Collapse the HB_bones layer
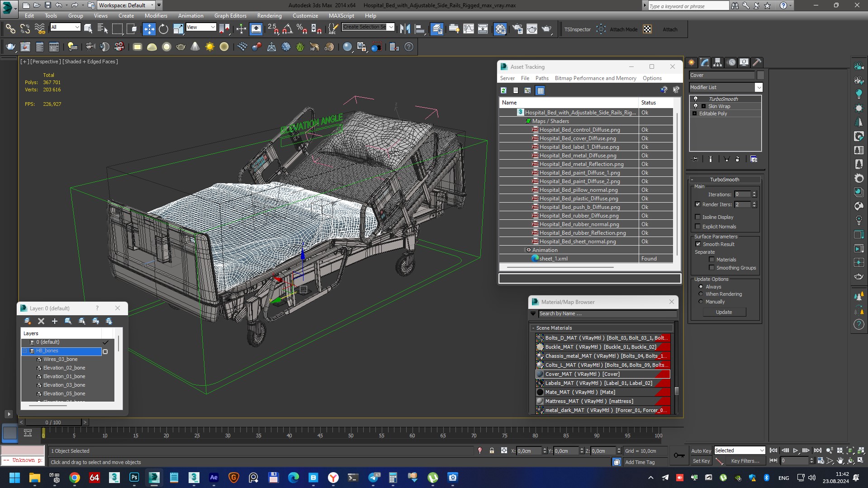This screenshot has width=868, height=488. 25,351
